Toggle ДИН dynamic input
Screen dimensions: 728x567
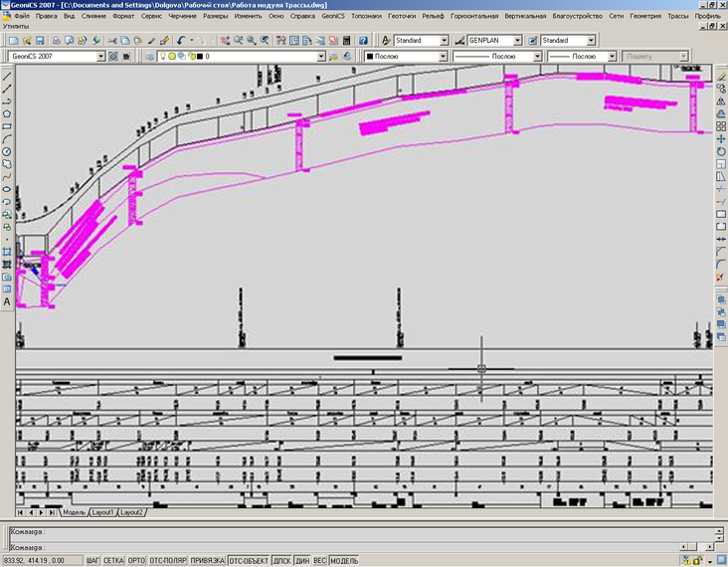(x=302, y=560)
